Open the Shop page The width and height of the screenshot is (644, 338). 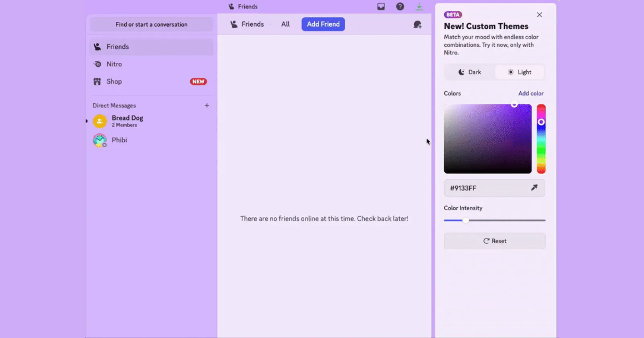click(x=151, y=81)
